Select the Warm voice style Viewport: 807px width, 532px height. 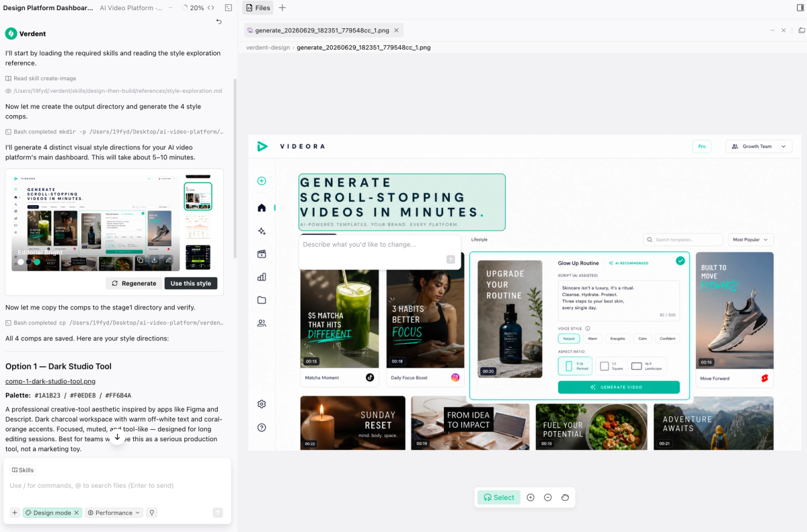(x=592, y=339)
